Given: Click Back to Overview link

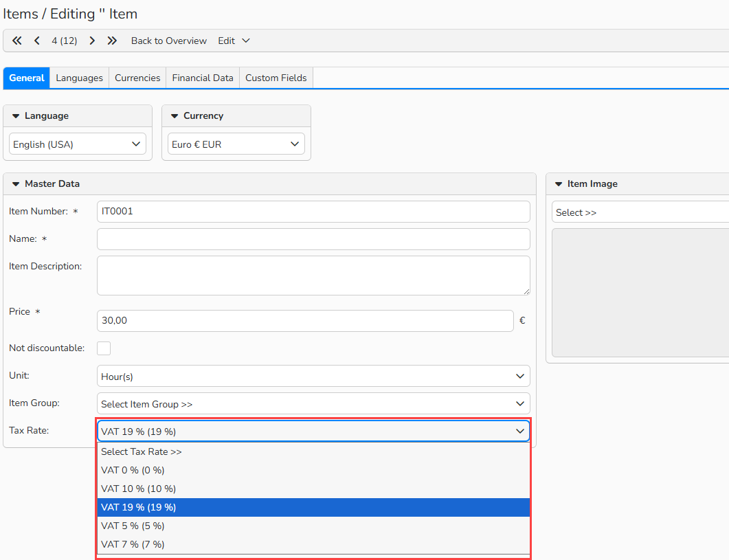Looking at the screenshot, I should [169, 41].
